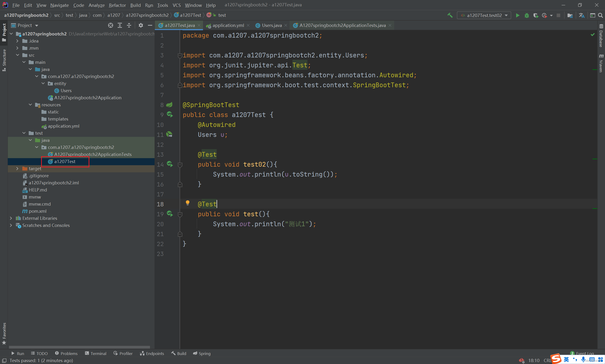Viewport: 605px width, 364px height.
Task: Open the VCS menu
Action: pyautogui.click(x=176, y=5)
